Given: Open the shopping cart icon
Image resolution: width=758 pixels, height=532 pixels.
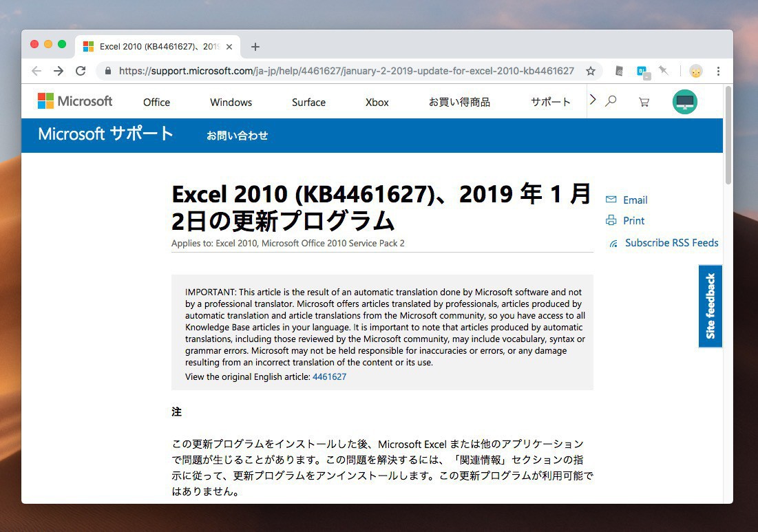Looking at the screenshot, I should [644, 102].
